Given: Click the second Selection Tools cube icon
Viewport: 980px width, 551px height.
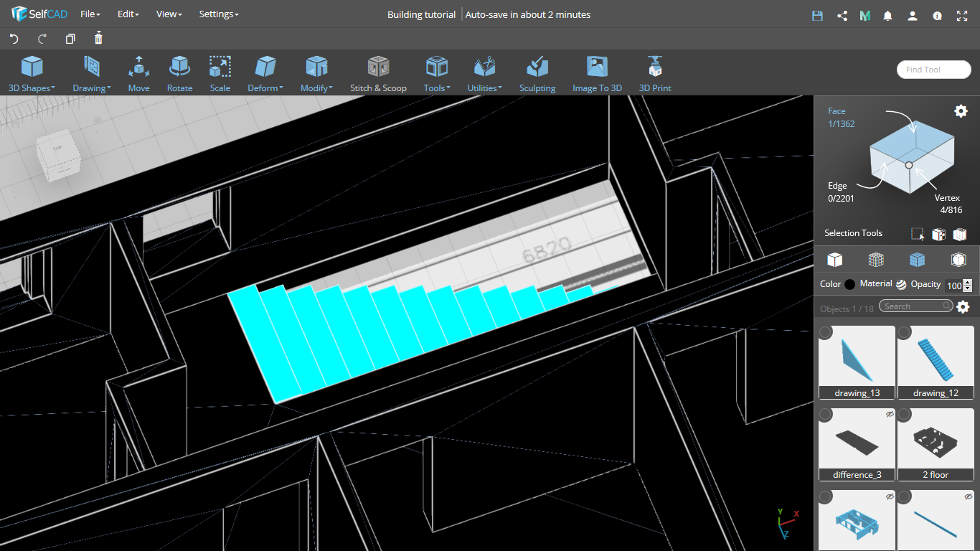Looking at the screenshot, I should pos(938,234).
